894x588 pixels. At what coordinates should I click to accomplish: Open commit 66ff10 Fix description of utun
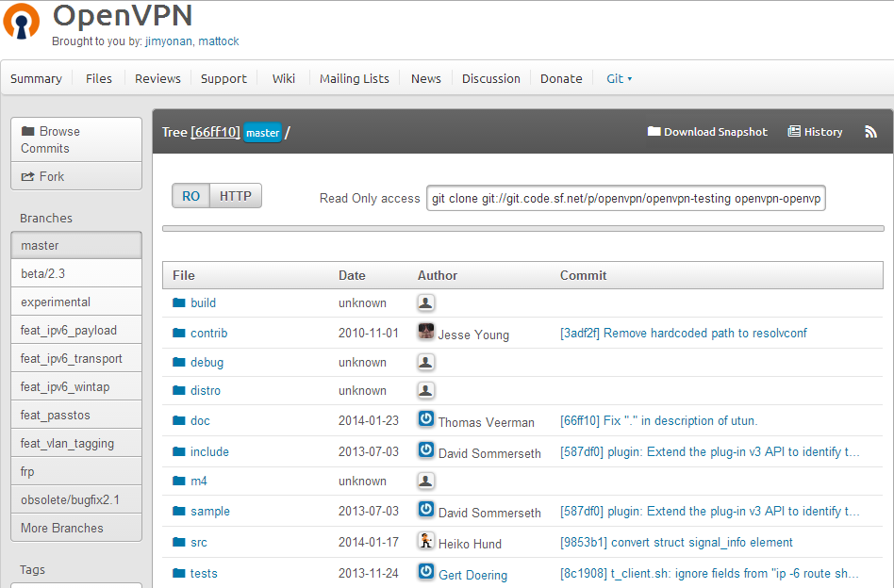click(x=658, y=420)
